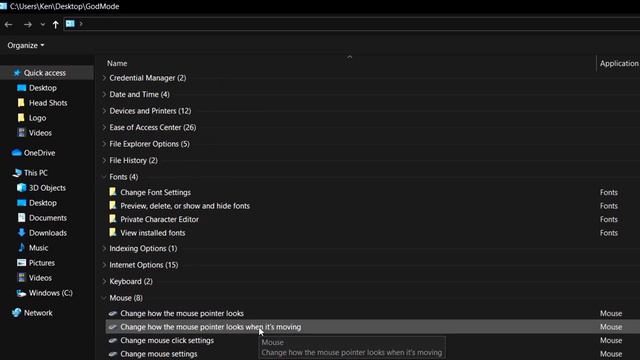This screenshot has height=360, width=640.
Task: Collapse the Fonts group
Action: (x=104, y=177)
